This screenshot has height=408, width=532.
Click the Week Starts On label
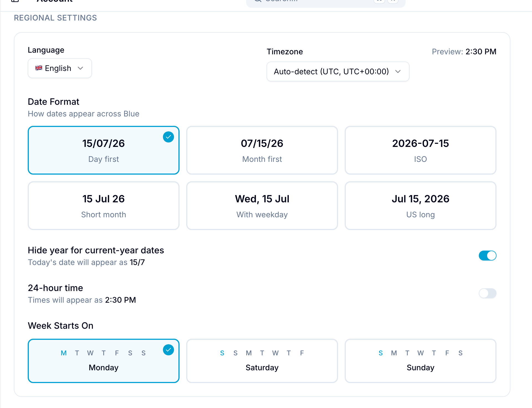(x=60, y=325)
